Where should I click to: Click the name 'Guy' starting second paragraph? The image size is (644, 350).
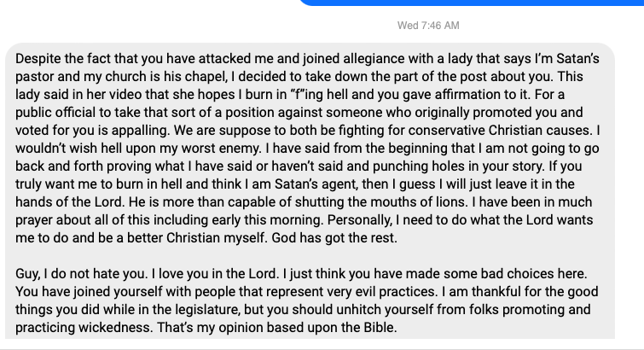pos(27,274)
